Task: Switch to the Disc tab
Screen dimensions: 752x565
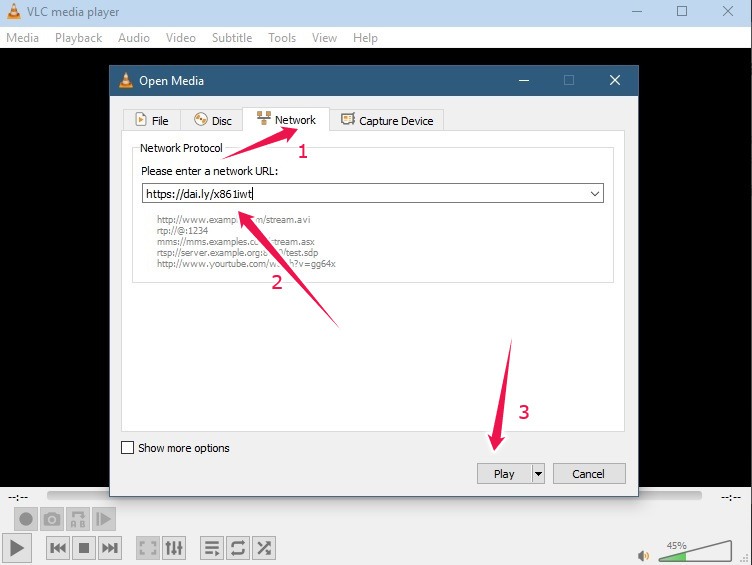Action: (212, 120)
